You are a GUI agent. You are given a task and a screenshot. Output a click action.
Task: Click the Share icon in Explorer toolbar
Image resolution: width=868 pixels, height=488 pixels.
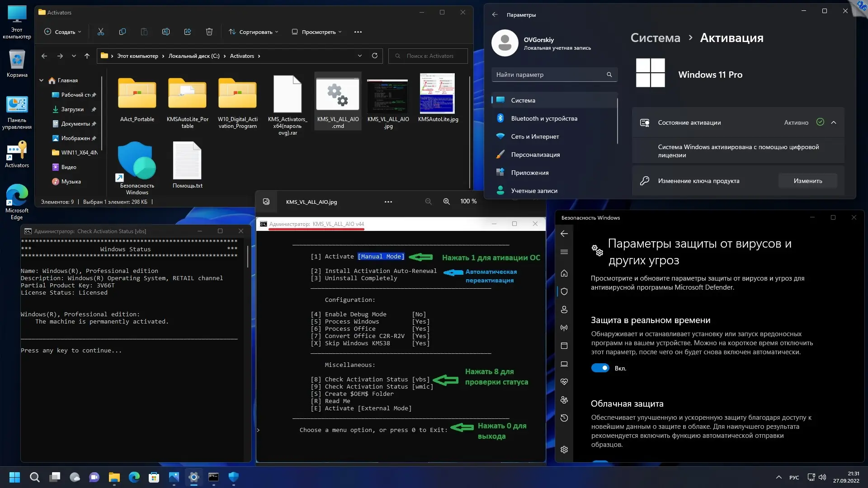(187, 32)
